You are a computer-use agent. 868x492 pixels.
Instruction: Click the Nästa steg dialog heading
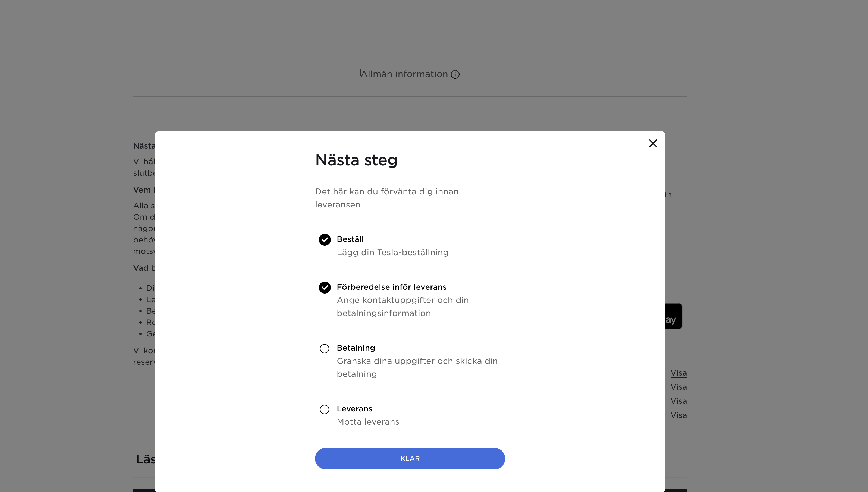(x=356, y=160)
